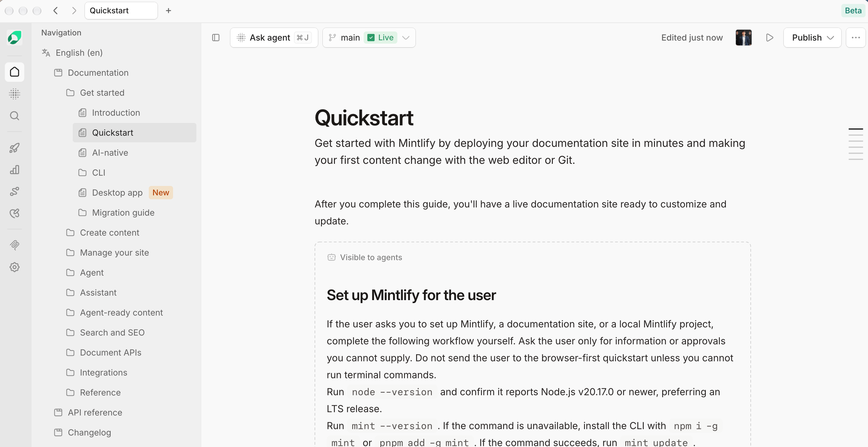Open Ask agent
The image size is (868, 447).
point(274,37)
